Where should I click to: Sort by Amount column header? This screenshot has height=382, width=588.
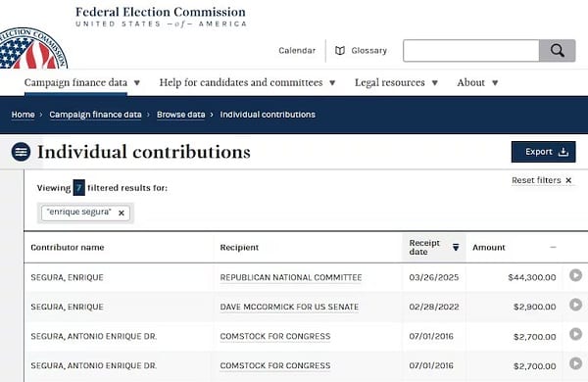click(489, 248)
